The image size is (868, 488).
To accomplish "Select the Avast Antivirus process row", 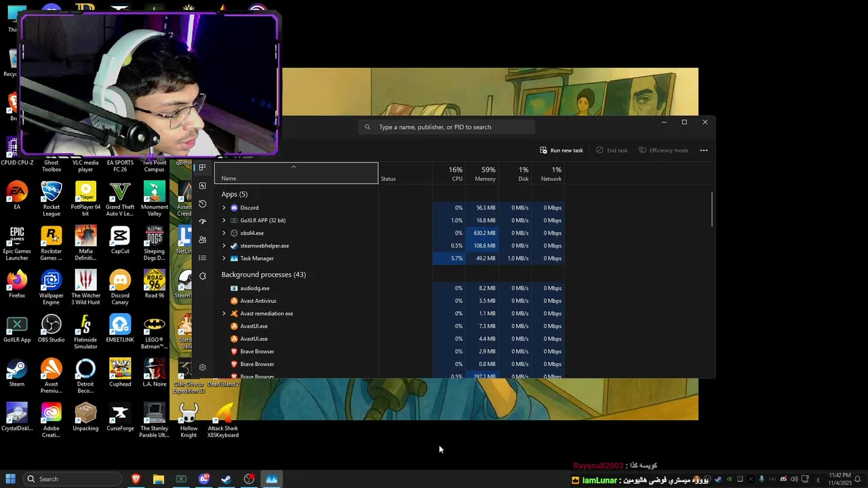I will pyautogui.click(x=390, y=301).
